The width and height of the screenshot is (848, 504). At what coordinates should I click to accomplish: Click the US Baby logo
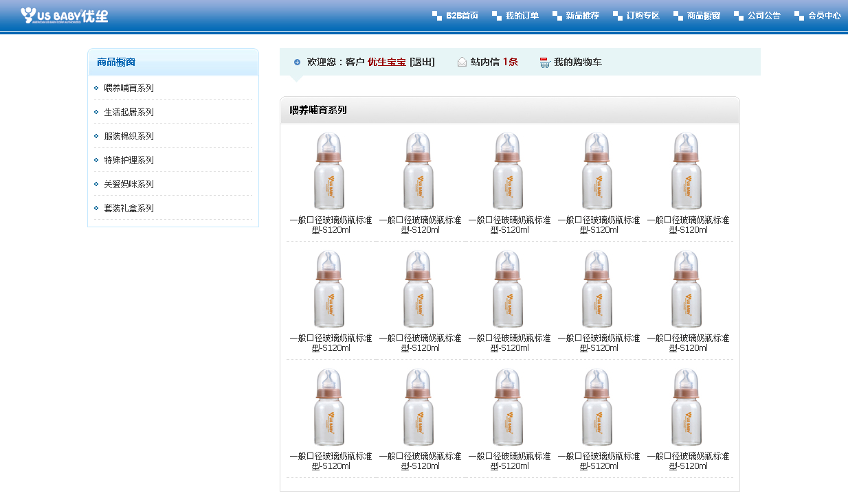64,15
